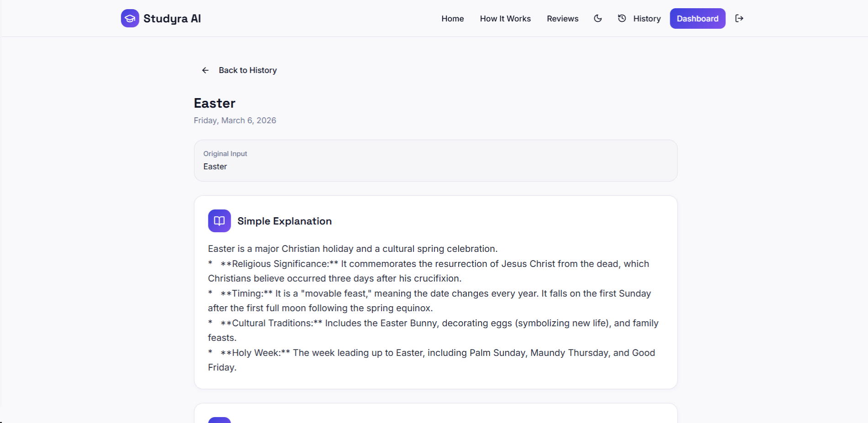Click the Holy Week bullet text

coord(431,360)
